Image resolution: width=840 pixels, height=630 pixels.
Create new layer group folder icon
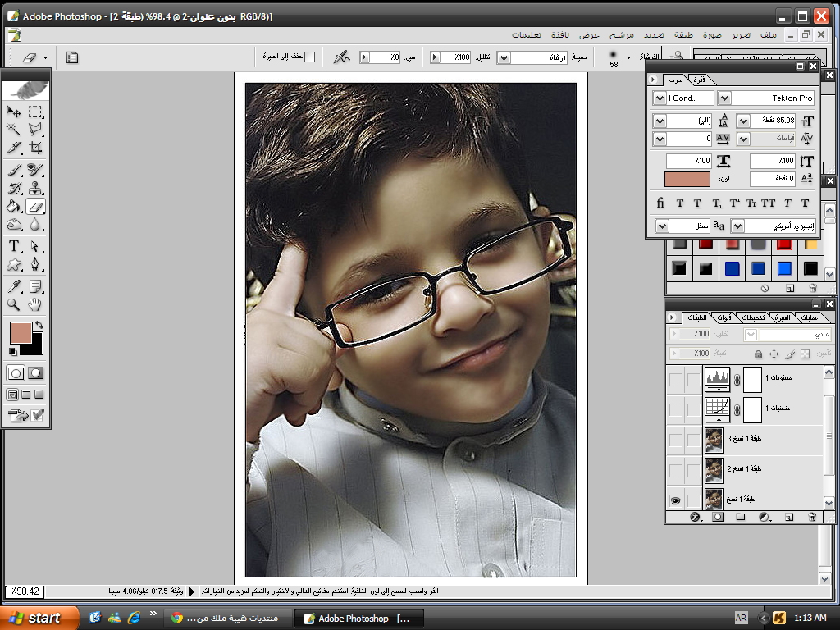coord(741,517)
